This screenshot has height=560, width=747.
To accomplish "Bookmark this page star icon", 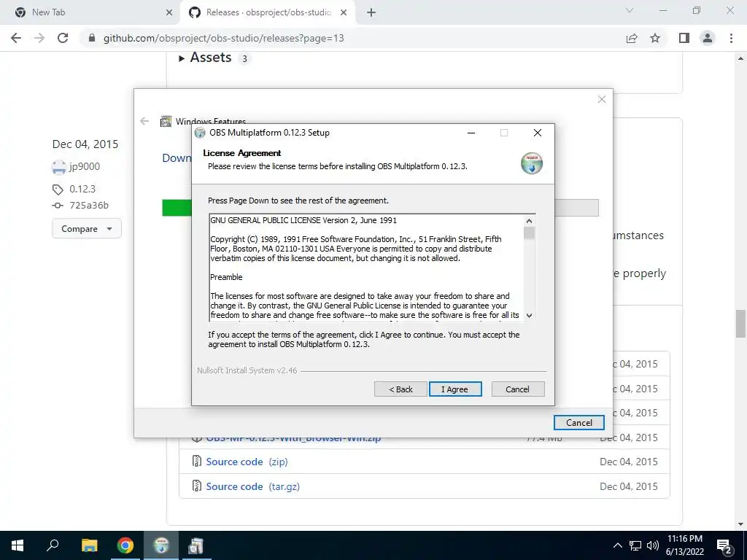I will pyautogui.click(x=655, y=38).
